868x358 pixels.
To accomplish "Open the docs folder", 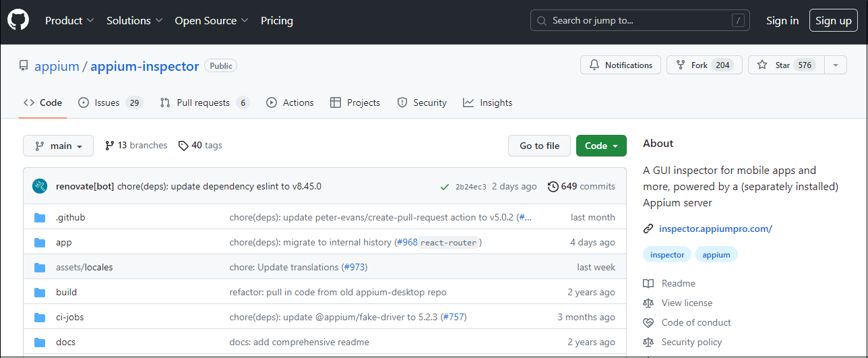I will click(65, 342).
